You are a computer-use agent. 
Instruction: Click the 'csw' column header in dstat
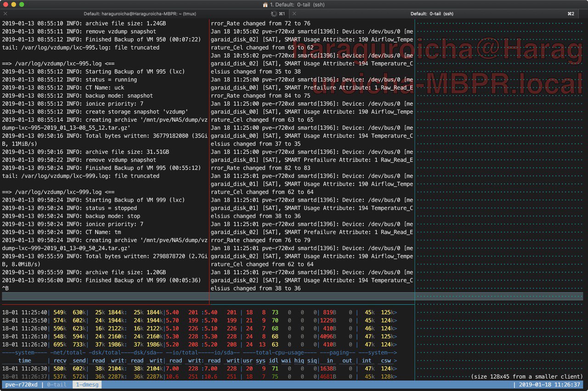[386, 361]
